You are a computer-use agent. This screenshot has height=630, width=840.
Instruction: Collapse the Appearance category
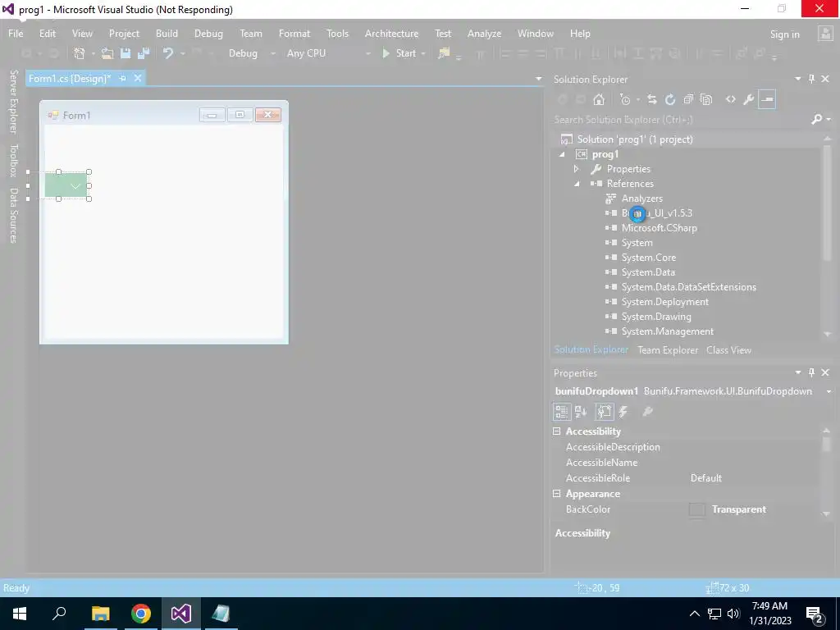click(557, 493)
